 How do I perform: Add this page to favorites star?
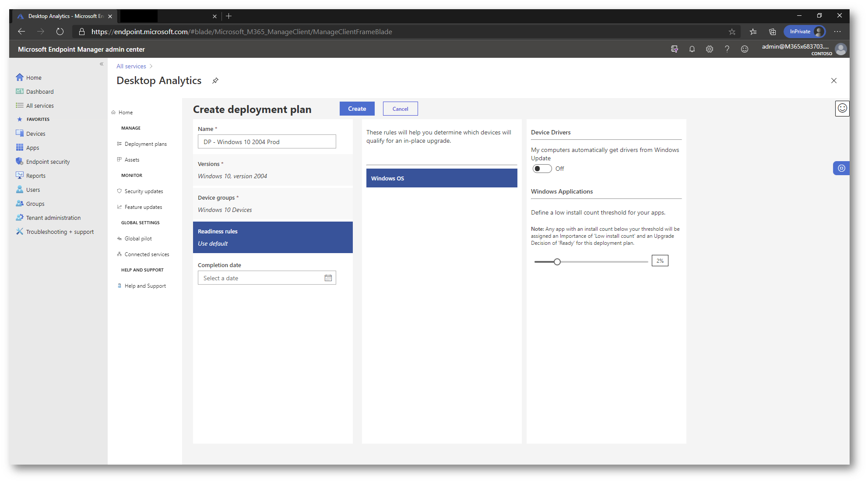pos(732,32)
